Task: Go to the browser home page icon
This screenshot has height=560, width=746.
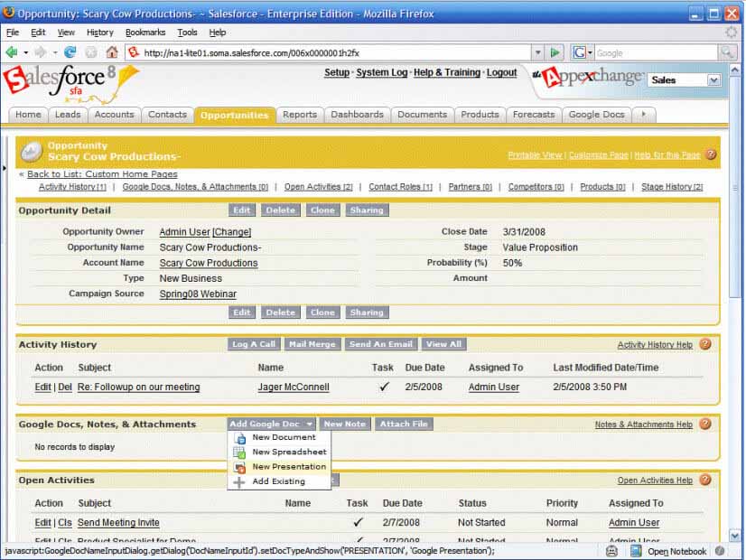Action: tap(112, 52)
